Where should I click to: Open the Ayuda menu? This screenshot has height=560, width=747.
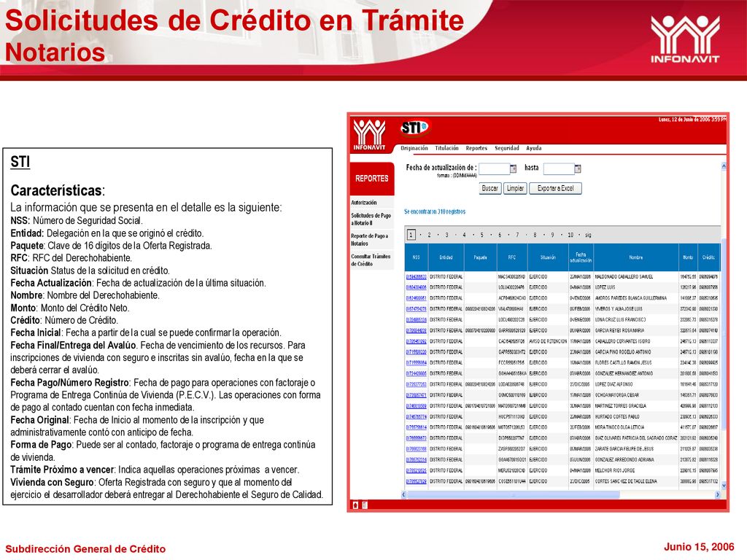(533, 148)
